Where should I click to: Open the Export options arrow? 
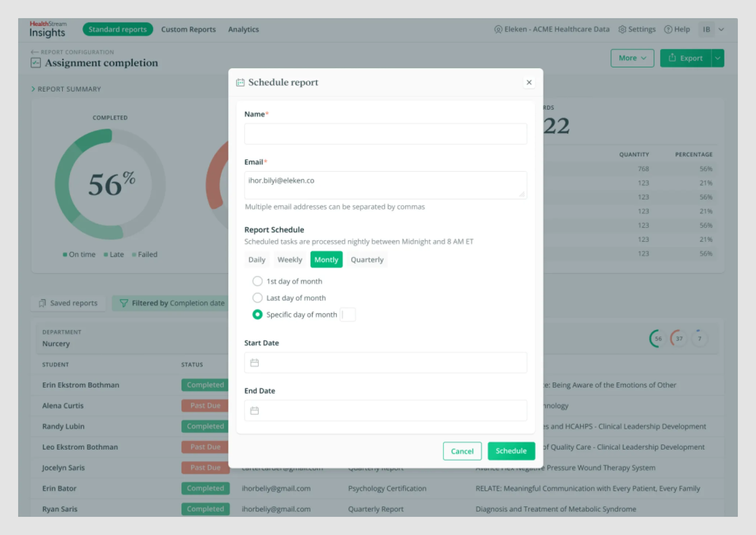(x=717, y=58)
